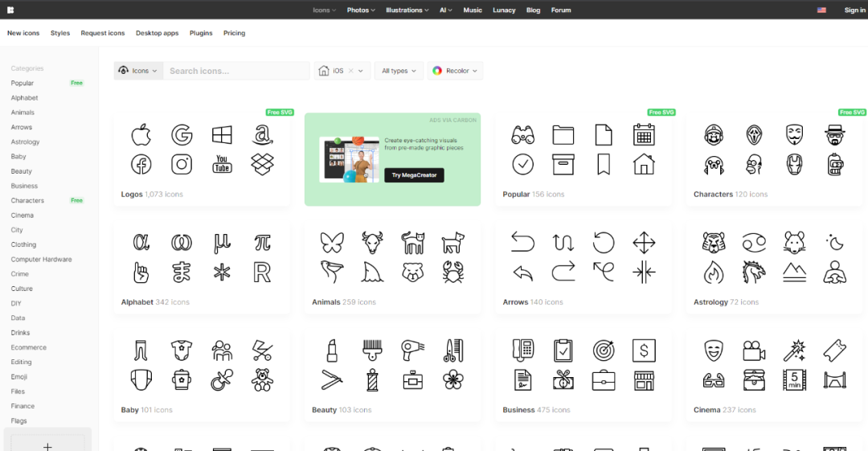Select the hair dryer icon
868x451 pixels.
[x=413, y=351]
